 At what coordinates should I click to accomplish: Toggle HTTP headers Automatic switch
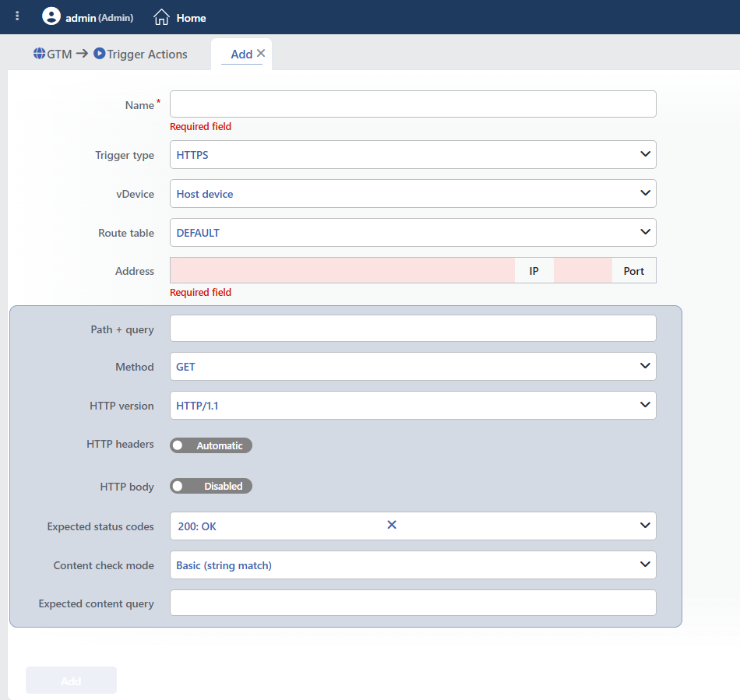[211, 445]
